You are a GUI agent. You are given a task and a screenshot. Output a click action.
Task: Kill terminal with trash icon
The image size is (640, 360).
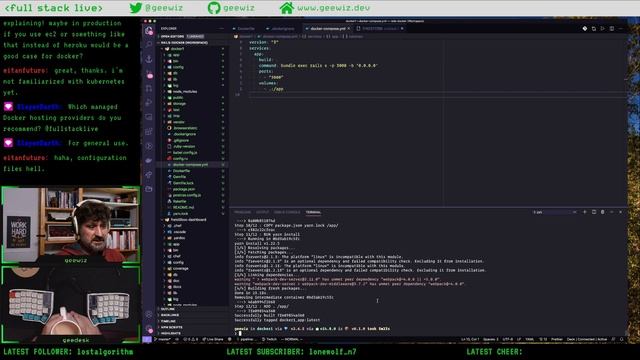602,212
